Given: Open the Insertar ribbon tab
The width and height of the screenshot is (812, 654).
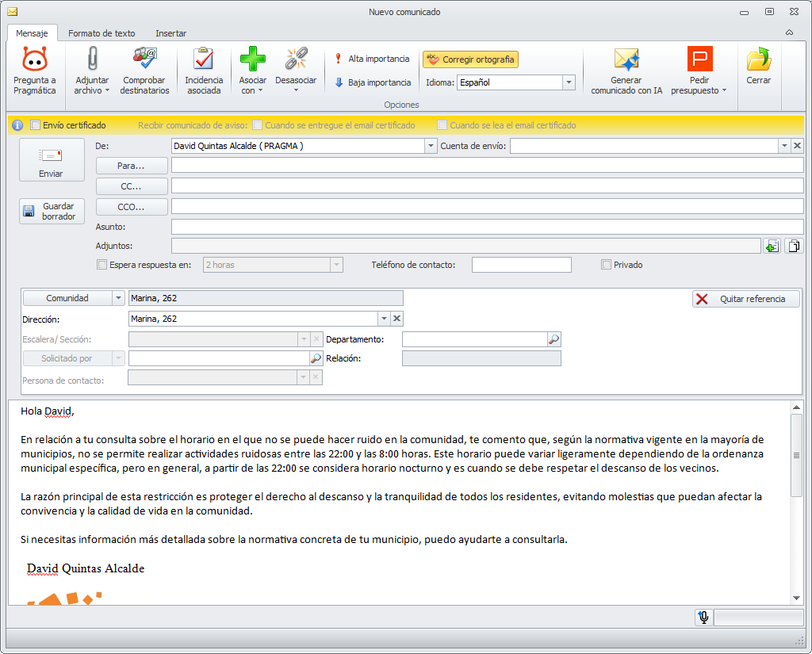Looking at the screenshot, I should (170, 33).
